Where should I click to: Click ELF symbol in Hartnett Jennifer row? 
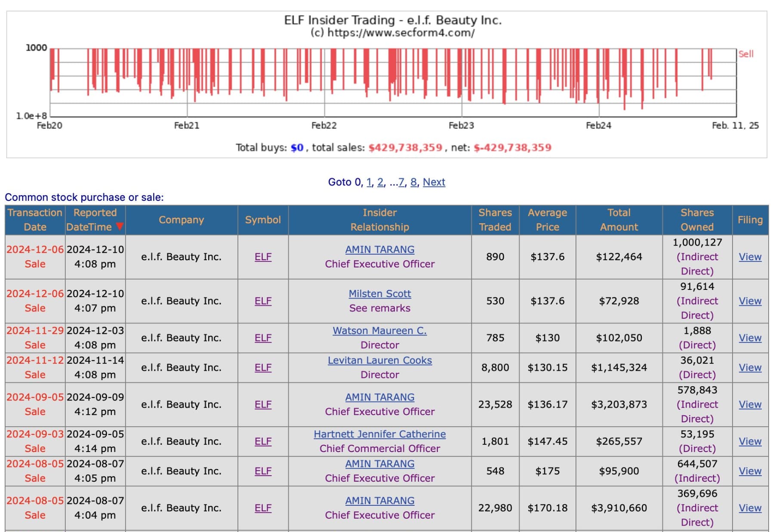pyautogui.click(x=263, y=441)
